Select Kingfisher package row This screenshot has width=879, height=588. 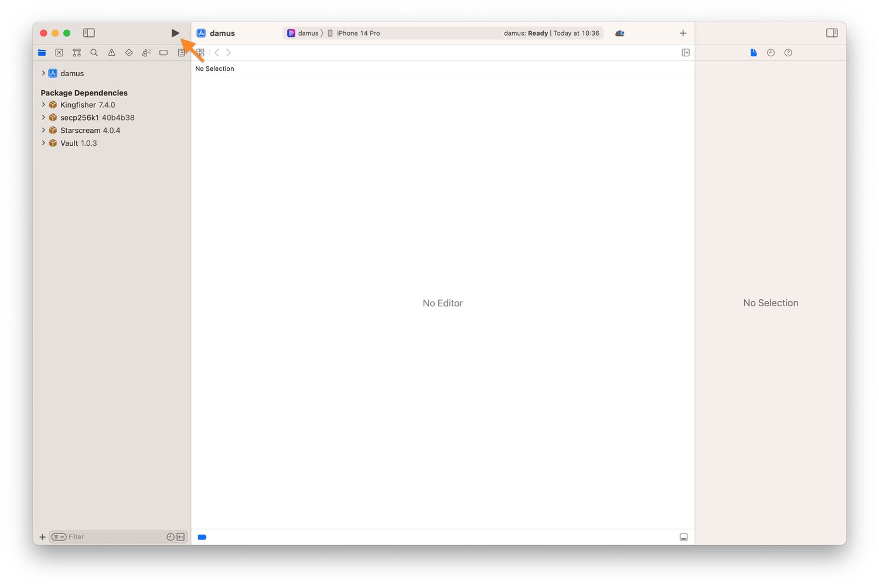coord(111,105)
